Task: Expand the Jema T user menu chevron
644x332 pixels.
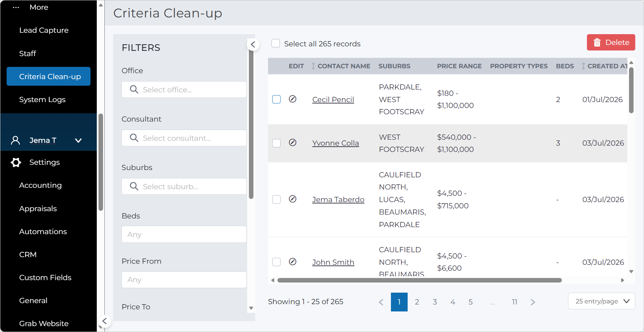Action: click(78, 140)
